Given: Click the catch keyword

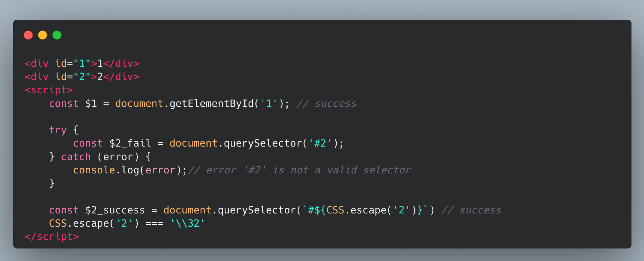Looking at the screenshot, I should click(x=76, y=157).
